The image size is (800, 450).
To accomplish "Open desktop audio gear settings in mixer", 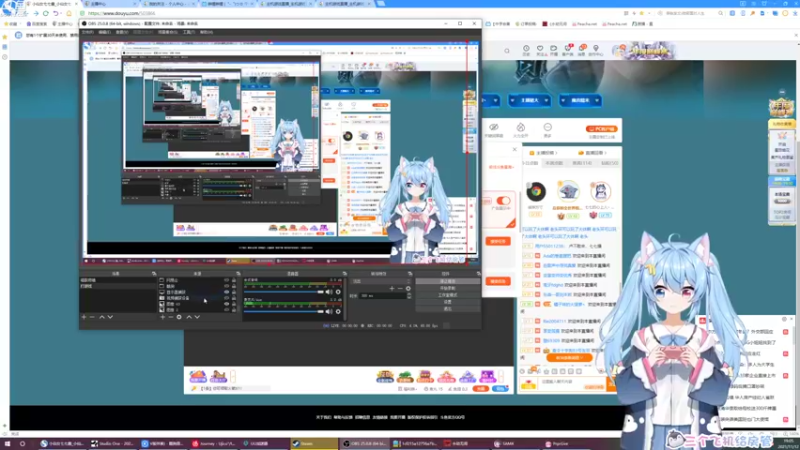I will 338,292.
